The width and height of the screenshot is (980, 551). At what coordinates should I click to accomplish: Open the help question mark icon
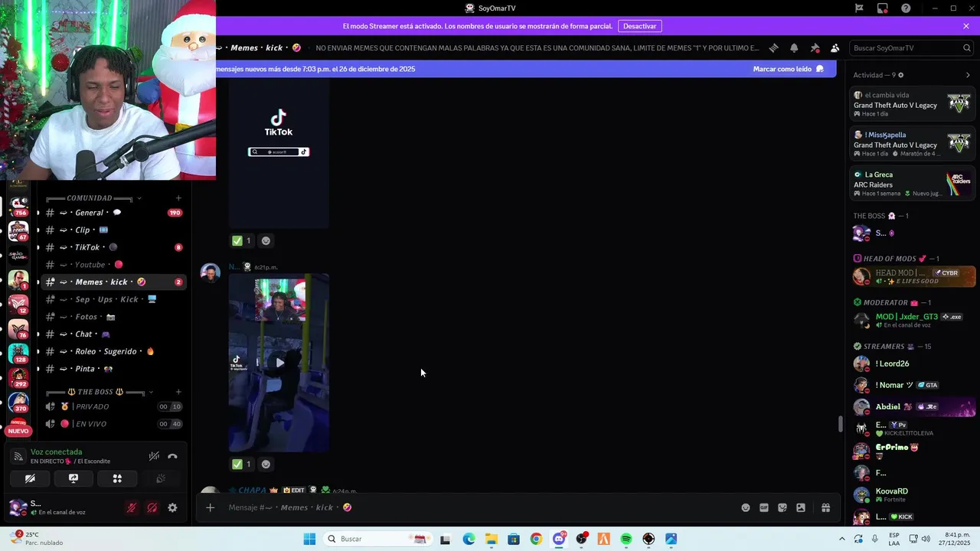coord(906,8)
